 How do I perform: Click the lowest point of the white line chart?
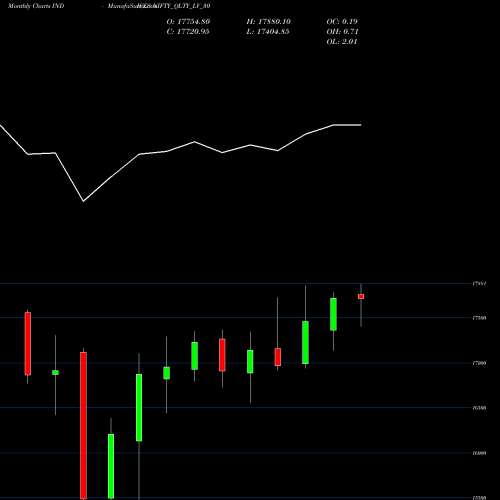[83, 201]
